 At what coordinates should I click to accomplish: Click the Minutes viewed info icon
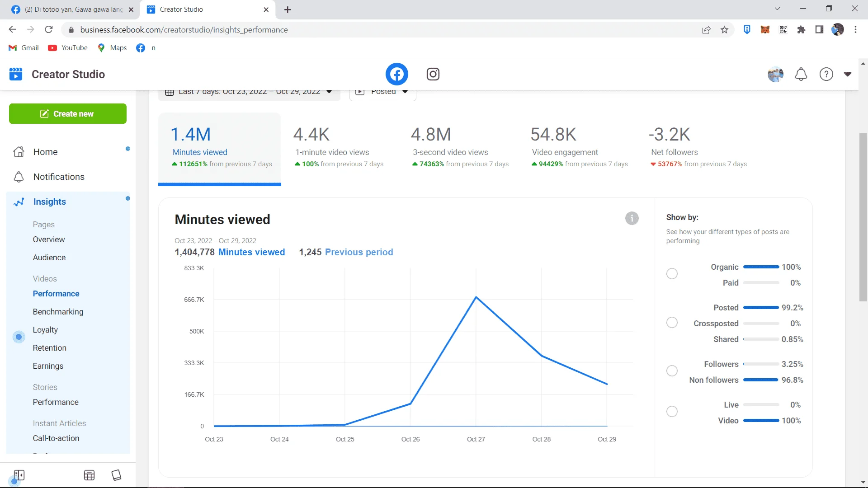[x=632, y=219]
